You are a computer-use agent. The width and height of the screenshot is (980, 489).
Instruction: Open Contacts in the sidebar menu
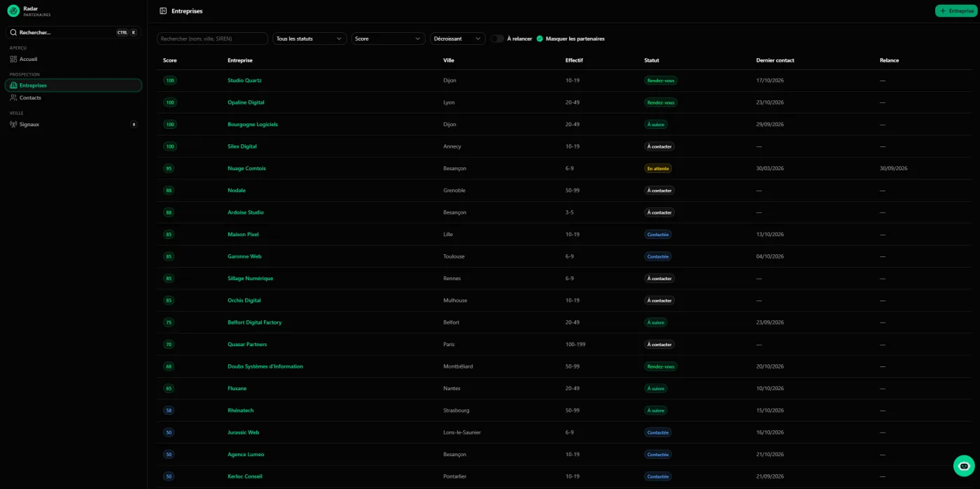click(73, 98)
